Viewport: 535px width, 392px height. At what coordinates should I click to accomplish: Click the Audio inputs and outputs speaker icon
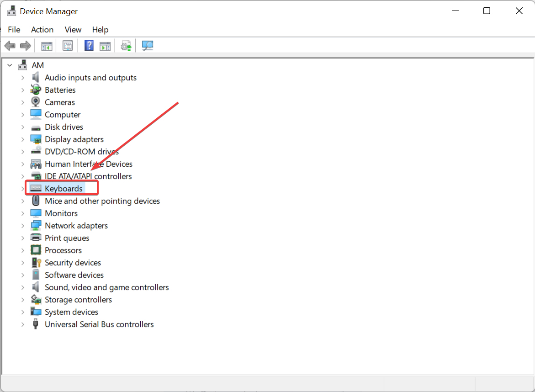tap(36, 78)
